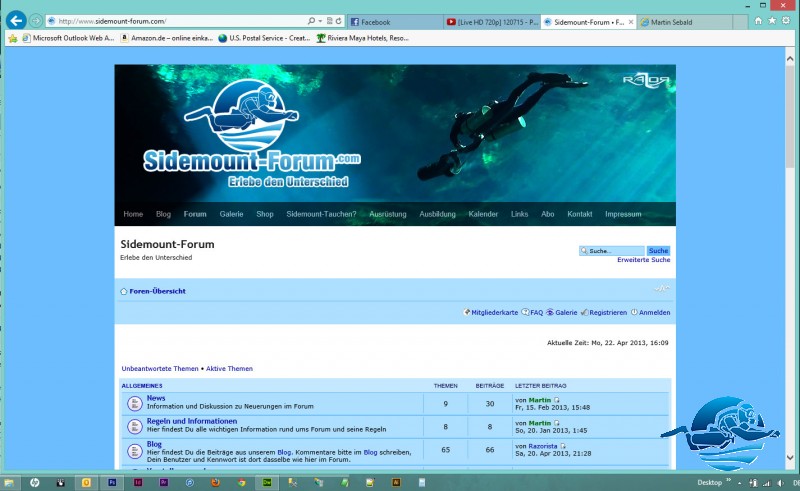The height and width of the screenshot is (491, 800).
Task: Click the News forum status icon
Action: pyautogui.click(x=135, y=404)
